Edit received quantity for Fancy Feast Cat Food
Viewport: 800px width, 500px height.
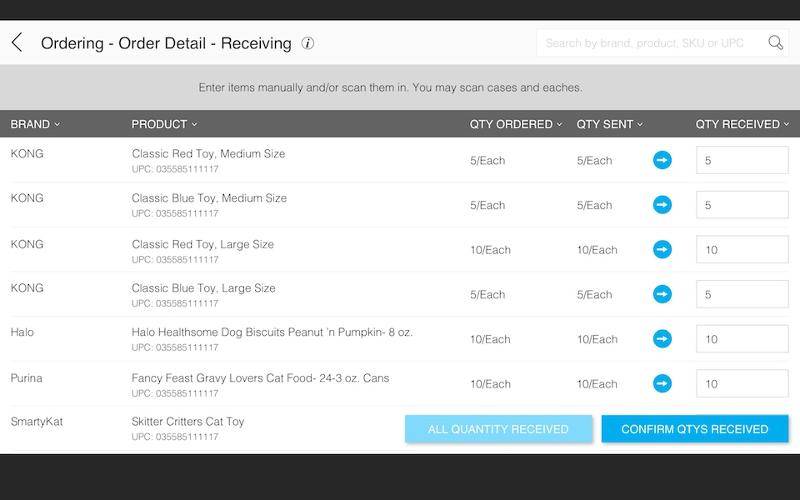(x=742, y=384)
